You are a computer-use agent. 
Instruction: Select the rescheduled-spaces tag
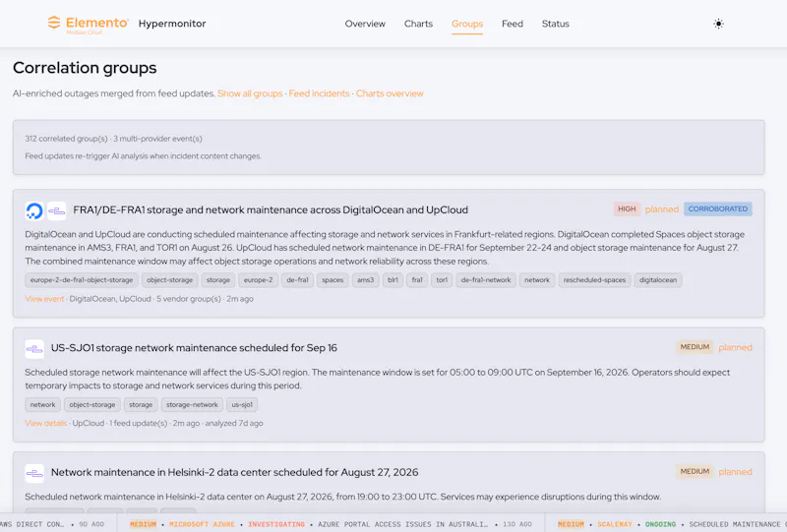click(x=594, y=280)
